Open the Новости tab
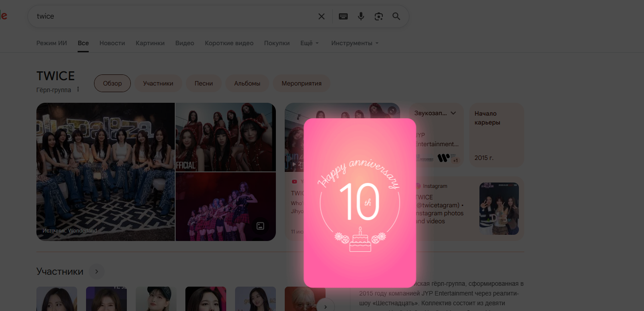The width and height of the screenshot is (644, 311). coord(112,43)
